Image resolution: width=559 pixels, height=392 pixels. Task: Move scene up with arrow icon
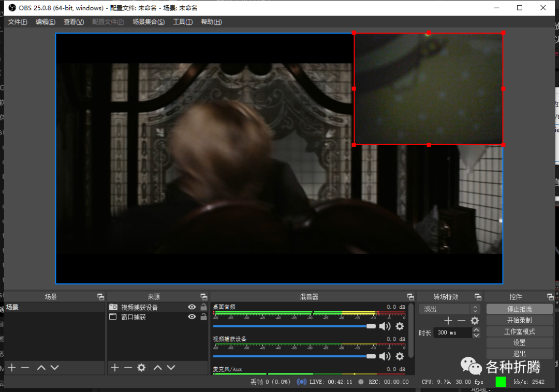point(41,367)
